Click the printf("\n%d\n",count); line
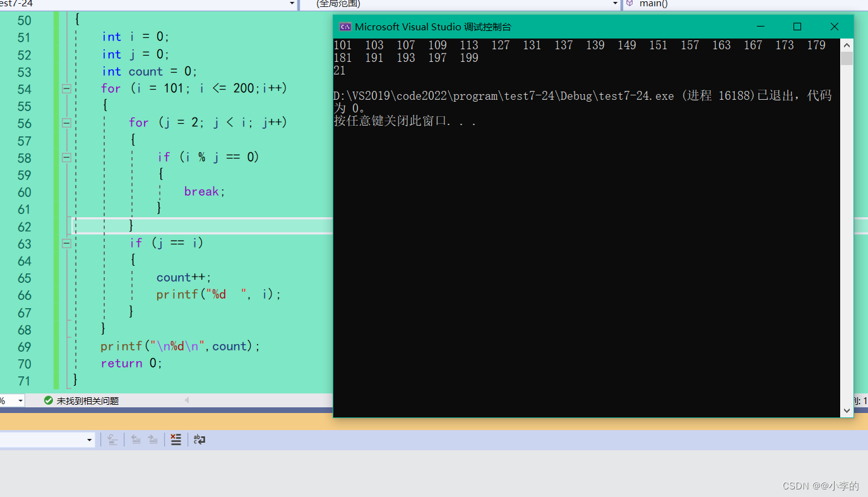 coord(180,346)
